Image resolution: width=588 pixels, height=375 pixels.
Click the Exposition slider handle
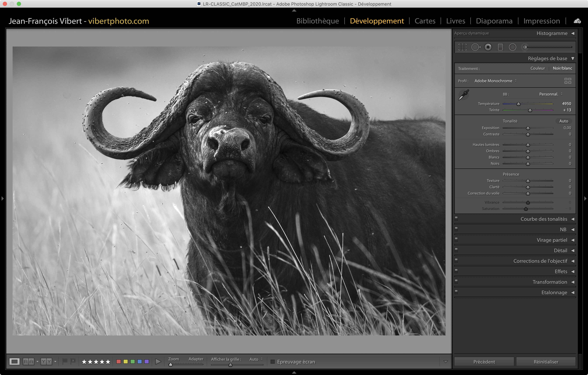pos(528,128)
